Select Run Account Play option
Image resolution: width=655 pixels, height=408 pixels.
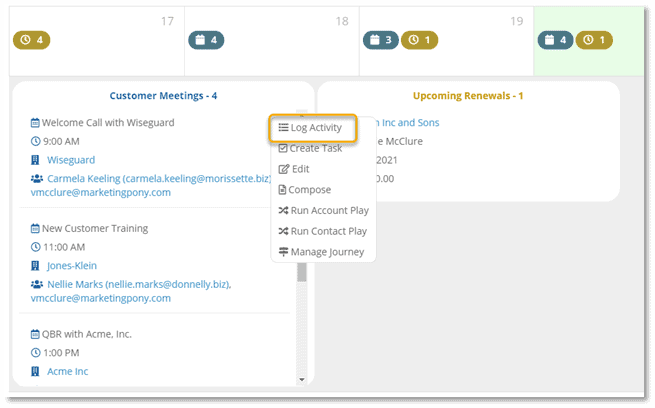[x=322, y=211]
